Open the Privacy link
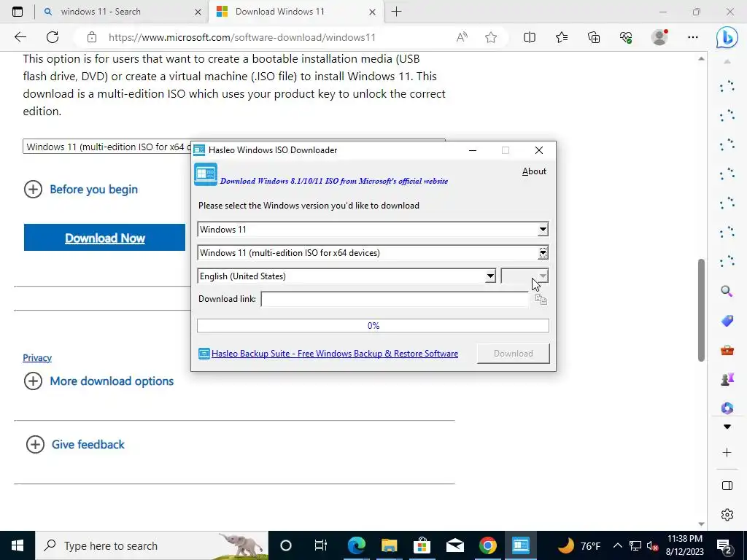 coord(37,357)
